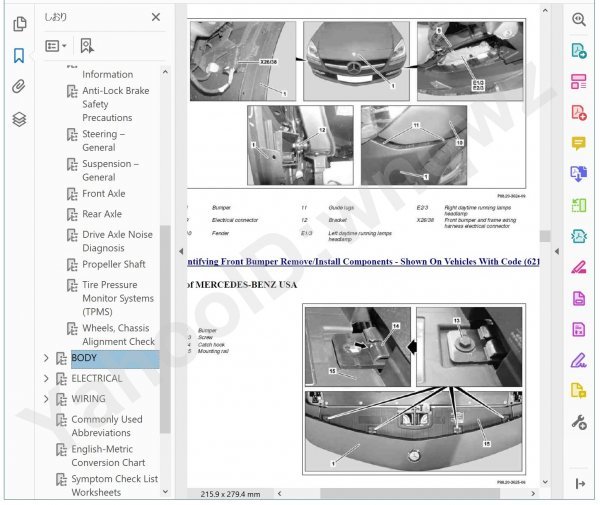Open the purple Protect document tool
The image size is (600, 505).
coord(579,298)
